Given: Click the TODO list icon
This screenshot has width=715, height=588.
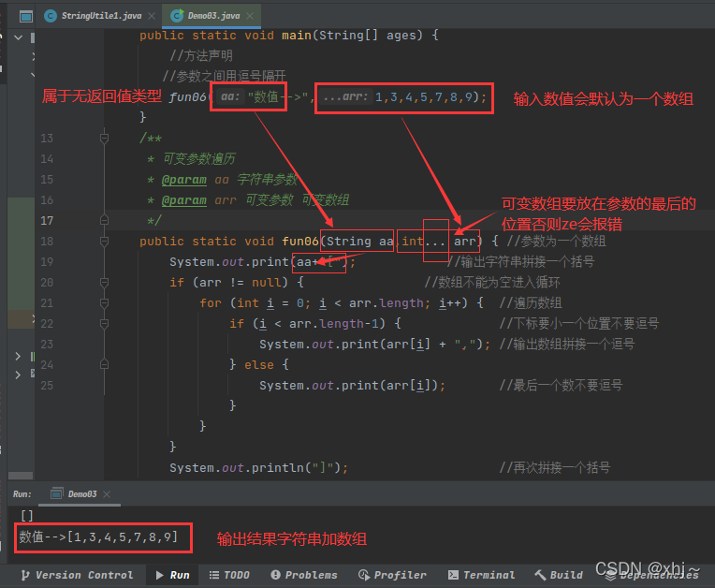Looking at the screenshot, I should pos(214,575).
